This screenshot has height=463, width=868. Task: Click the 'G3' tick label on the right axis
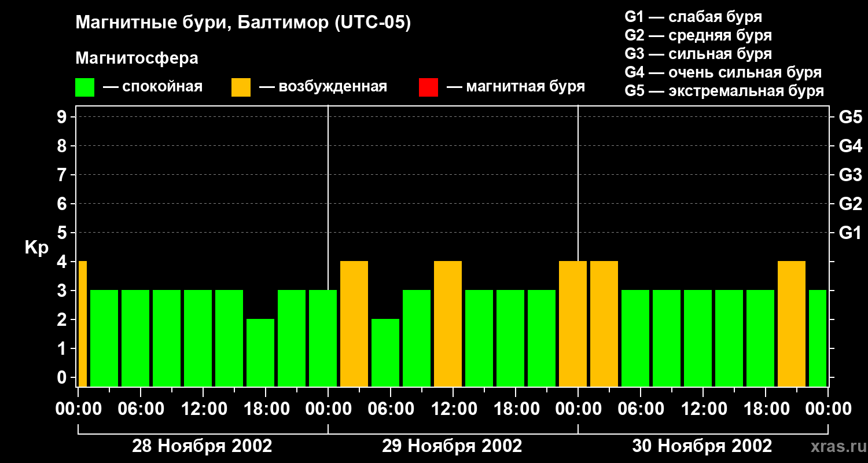coord(851,175)
